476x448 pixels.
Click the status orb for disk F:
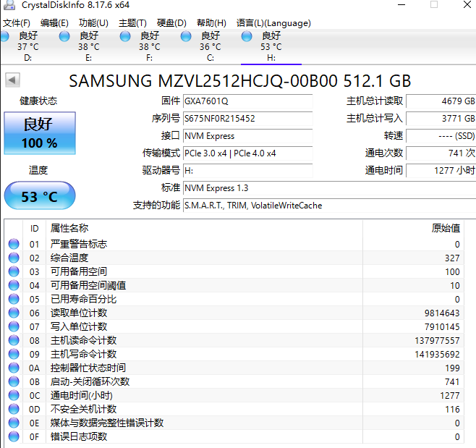tap(124, 36)
